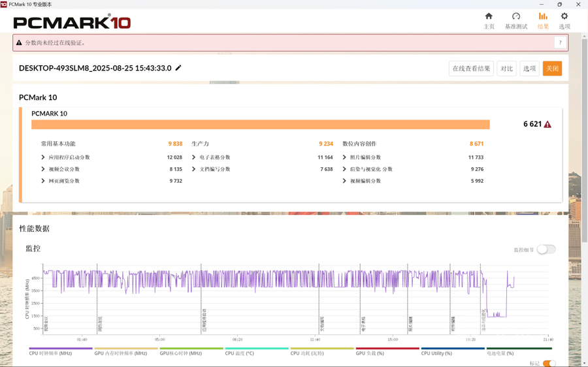
Task: Click the PCMark 10 logo
Action: point(72,22)
